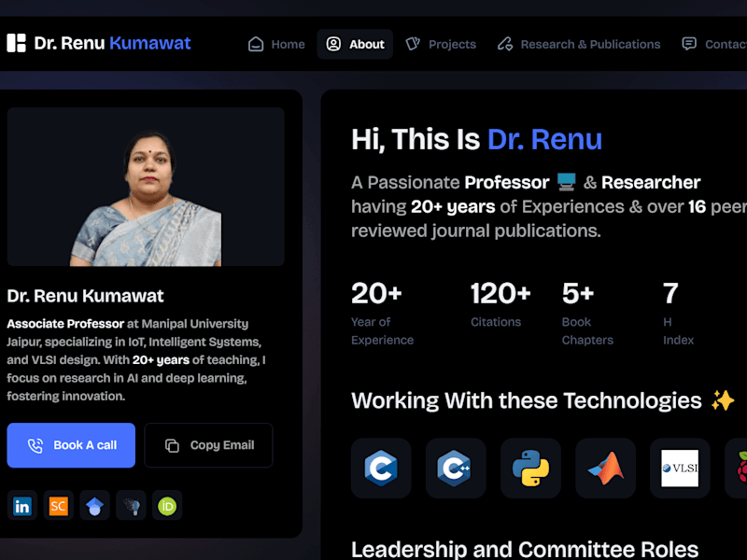This screenshot has width=747, height=560.
Task: Click the "Dr. Renu Kumawat" name under photo
Action: click(85, 296)
